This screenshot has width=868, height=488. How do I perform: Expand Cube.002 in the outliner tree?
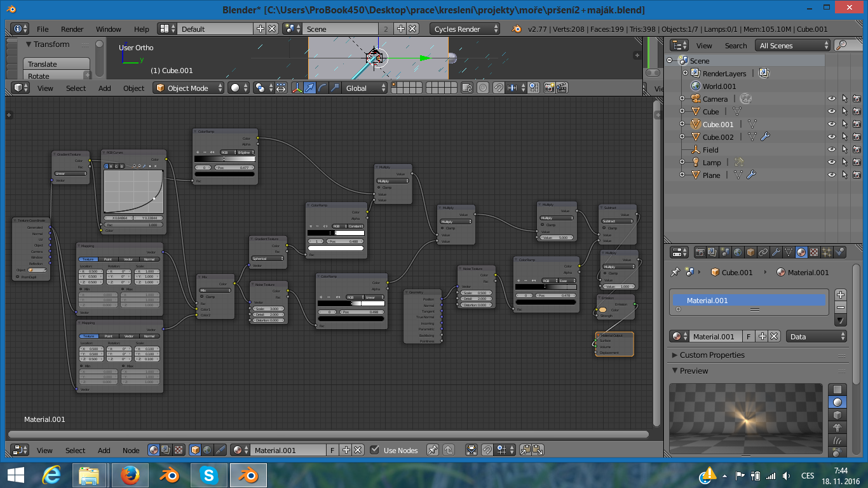click(682, 137)
